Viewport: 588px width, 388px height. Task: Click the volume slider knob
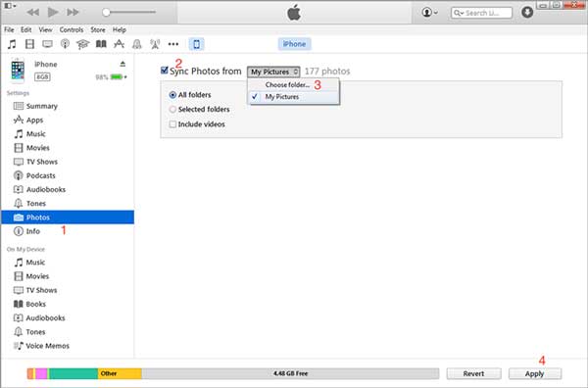pyautogui.click(x=106, y=13)
